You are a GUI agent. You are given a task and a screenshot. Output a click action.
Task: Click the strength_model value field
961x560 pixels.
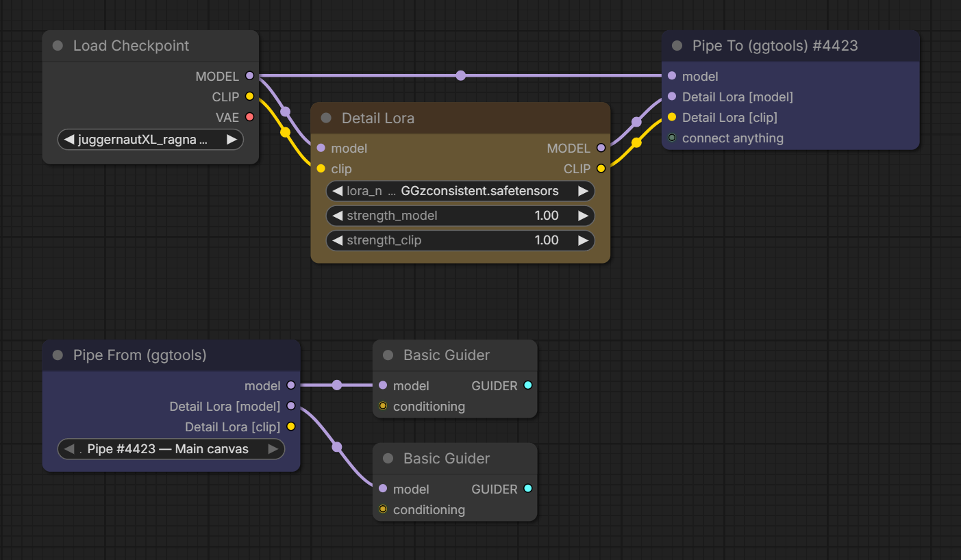(460, 216)
